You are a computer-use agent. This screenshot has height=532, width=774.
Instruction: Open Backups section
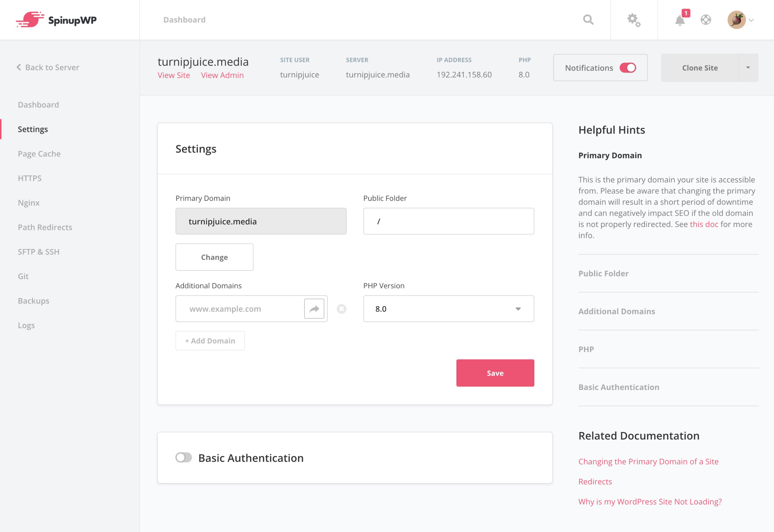[x=33, y=301]
